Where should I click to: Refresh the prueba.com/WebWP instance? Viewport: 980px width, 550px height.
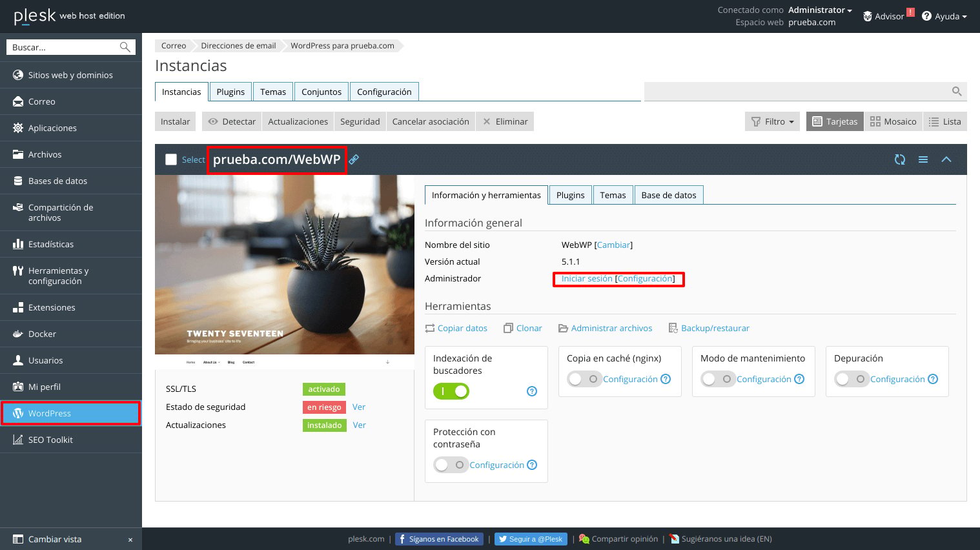(900, 159)
